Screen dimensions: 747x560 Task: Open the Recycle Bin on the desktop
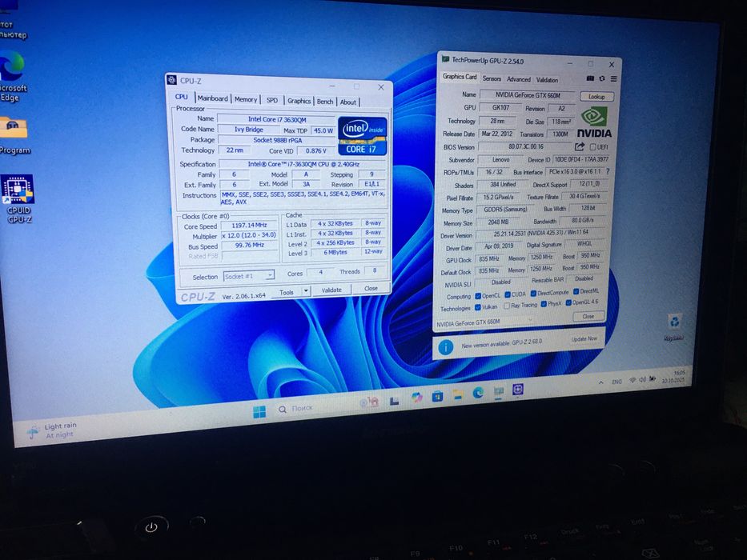(674, 326)
